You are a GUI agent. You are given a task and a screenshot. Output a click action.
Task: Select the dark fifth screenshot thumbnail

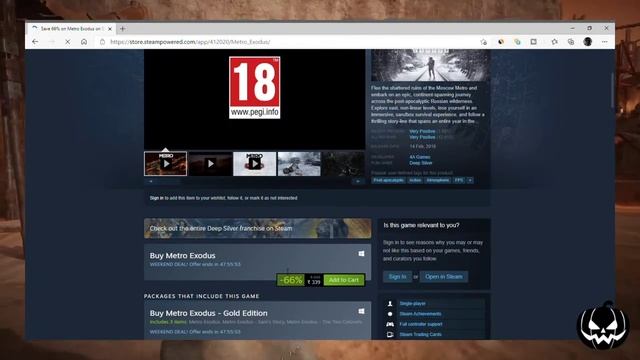point(343,164)
